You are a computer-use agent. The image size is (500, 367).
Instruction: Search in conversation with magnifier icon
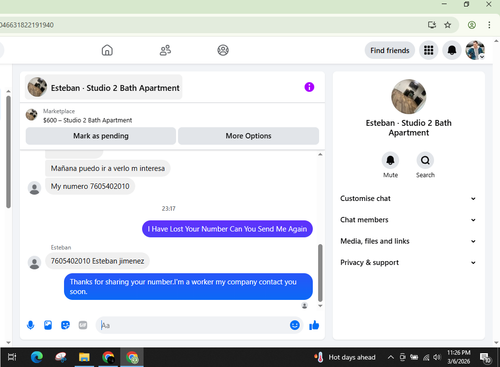pyautogui.click(x=425, y=160)
